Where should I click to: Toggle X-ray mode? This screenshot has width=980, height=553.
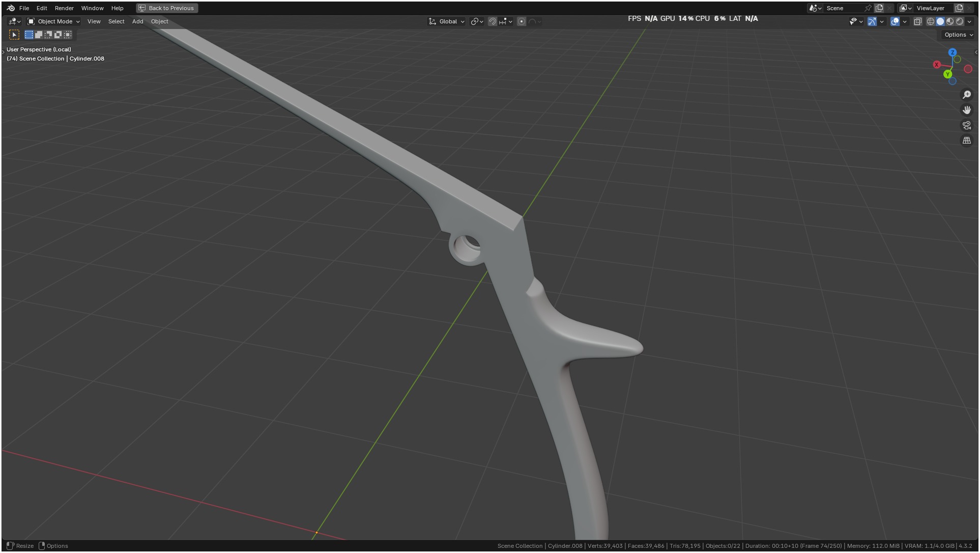[918, 21]
